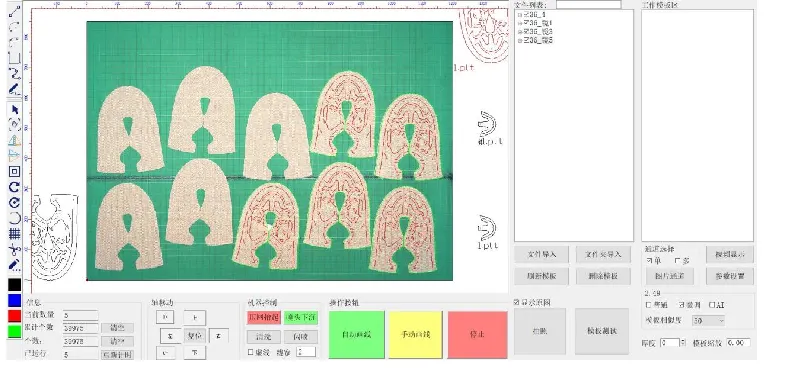Toggle the first checkbox left of AI row
Viewport: 797px width, 378px height.
click(649, 305)
